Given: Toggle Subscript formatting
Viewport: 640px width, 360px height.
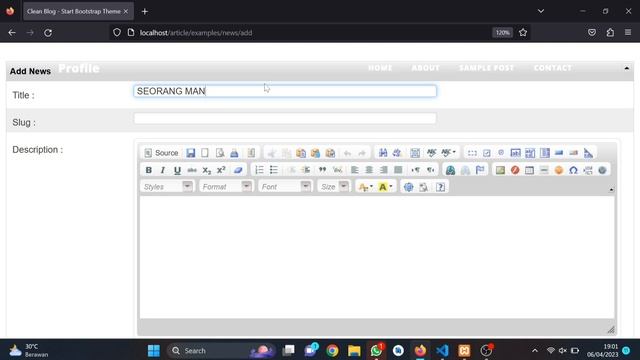Looking at the screenshot, I should (x=207, y=170).
